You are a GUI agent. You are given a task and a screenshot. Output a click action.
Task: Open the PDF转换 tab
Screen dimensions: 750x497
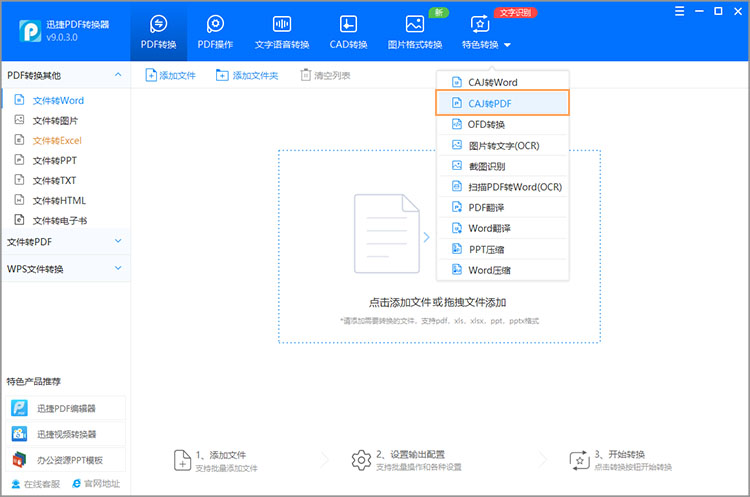coord(158,33)
